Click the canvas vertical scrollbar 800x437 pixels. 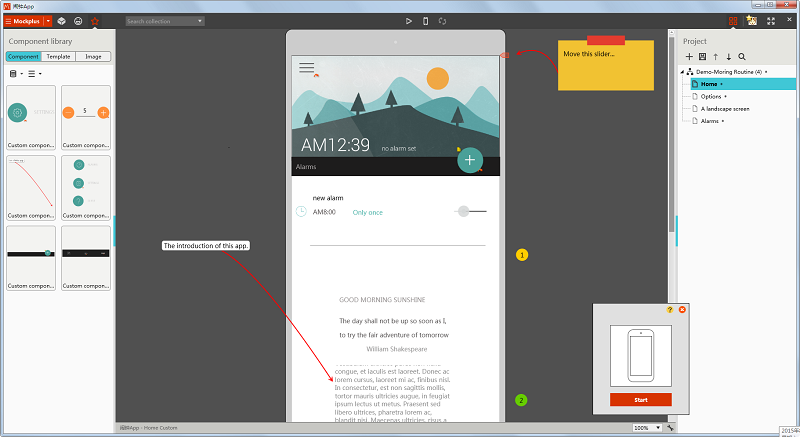coord(671,136)
